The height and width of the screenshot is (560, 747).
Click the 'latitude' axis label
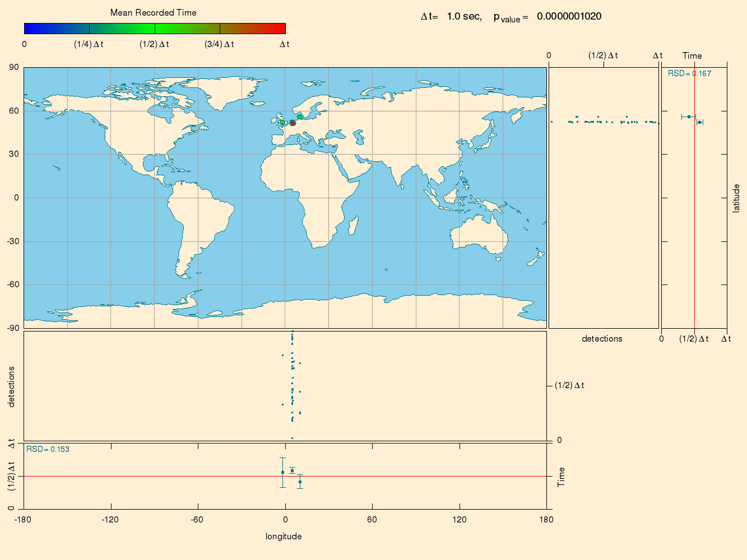click(x=736, y=198)
